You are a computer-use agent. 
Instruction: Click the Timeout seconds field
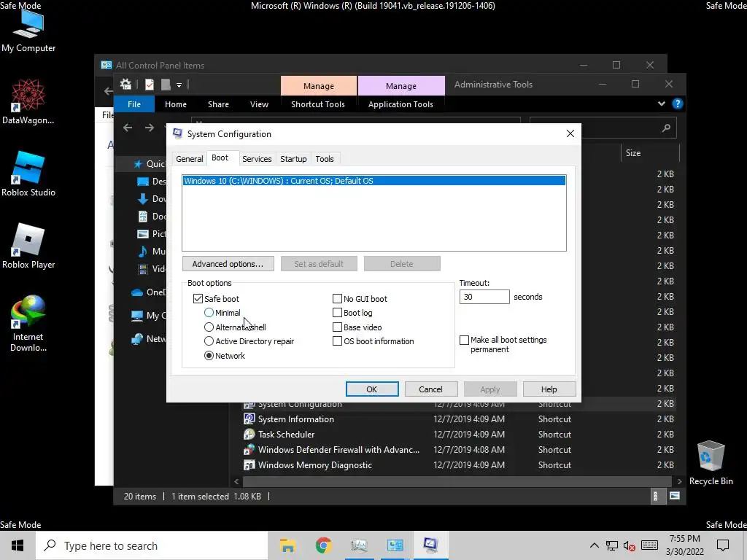click(484, 297)
